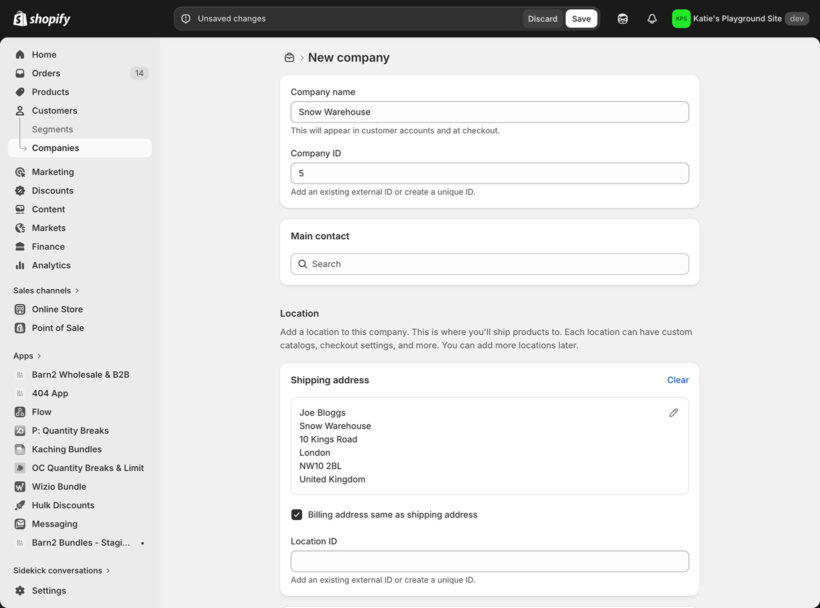
Task: Click the Barn2 Bundles unsaved dot indicator
Action: pos(142,543)
